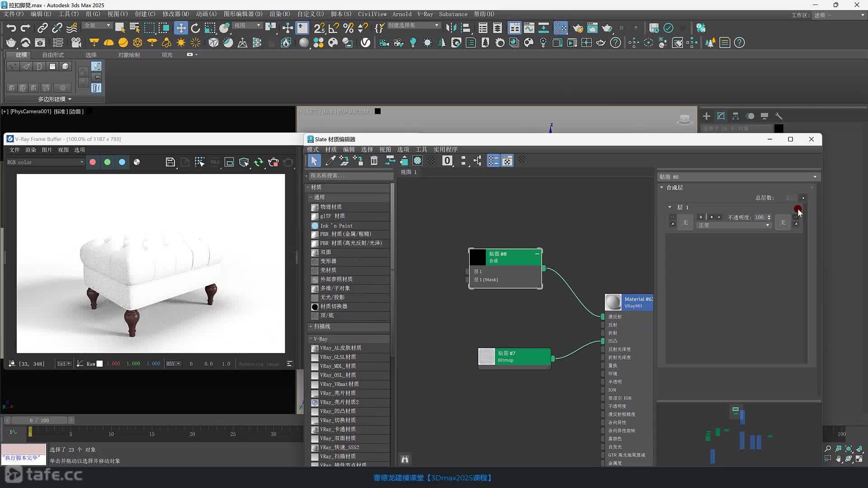Open the 图片 menu in Frame Buffer
The height and width of the screenshot is (488, 868).
(x=47, y=150)
